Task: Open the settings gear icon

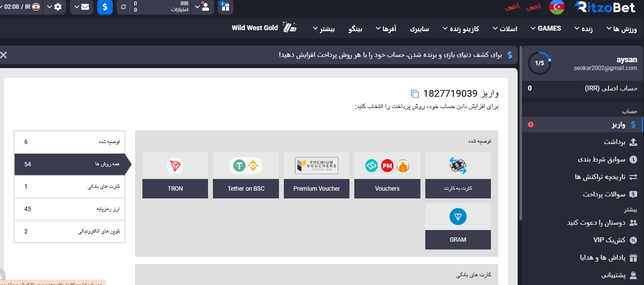Action: pyautogui.click(x=58, y=7)
